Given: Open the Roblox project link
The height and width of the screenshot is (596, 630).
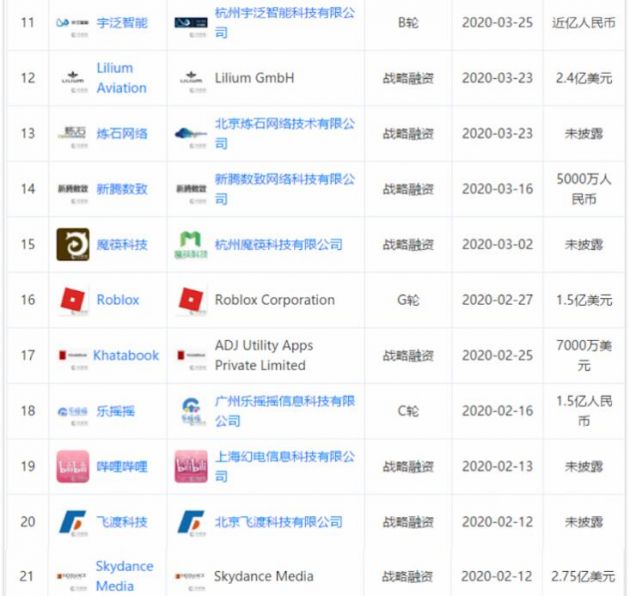Looking at the screenshot, I should pos(118,300).
